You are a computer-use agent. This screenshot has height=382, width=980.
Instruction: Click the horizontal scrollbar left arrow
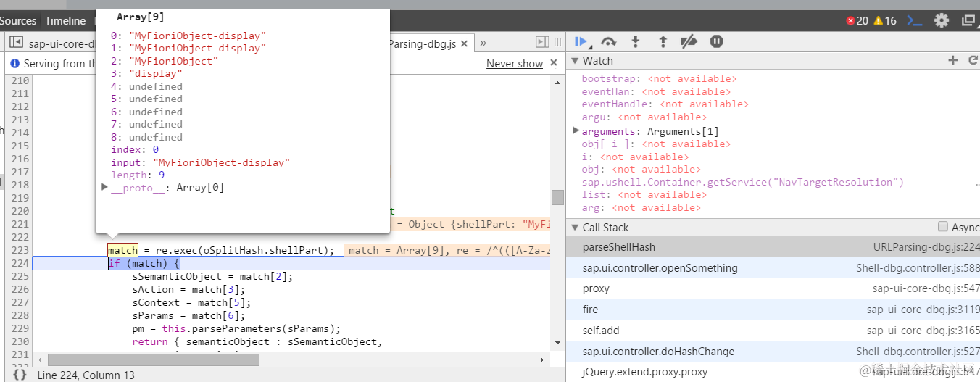[41, 360]
